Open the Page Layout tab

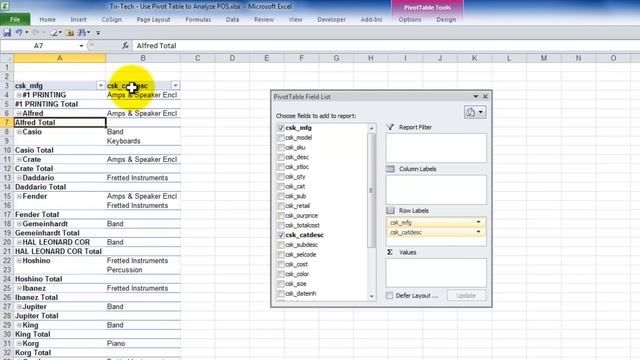[x=153, y=20]
